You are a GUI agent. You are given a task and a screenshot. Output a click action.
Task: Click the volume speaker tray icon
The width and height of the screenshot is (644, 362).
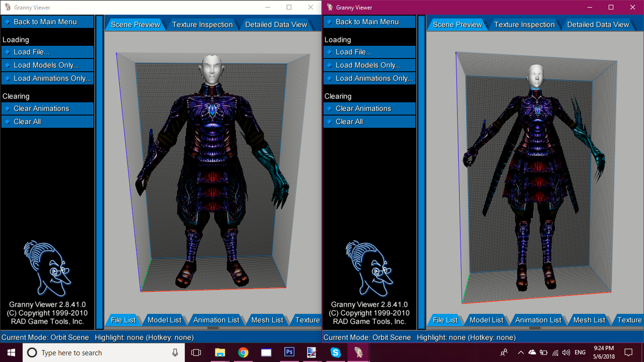567,352
